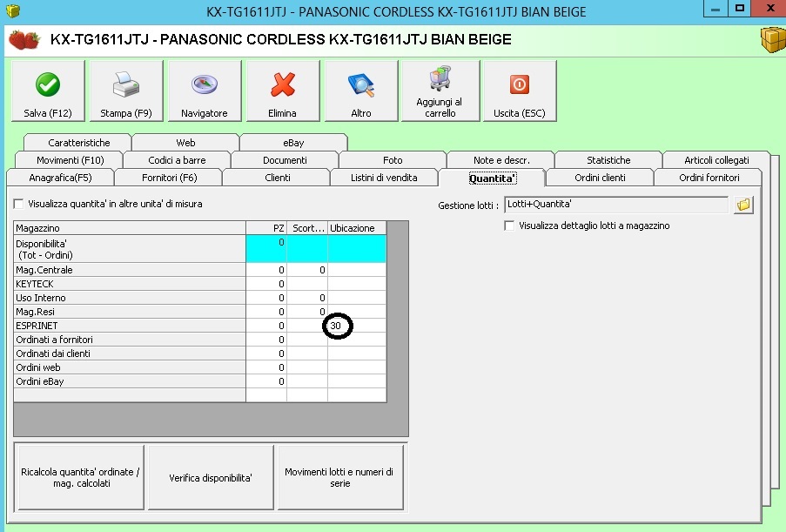Open the Altro options button
This screenshot has width=786, height=532.
(x=361, y=91)
